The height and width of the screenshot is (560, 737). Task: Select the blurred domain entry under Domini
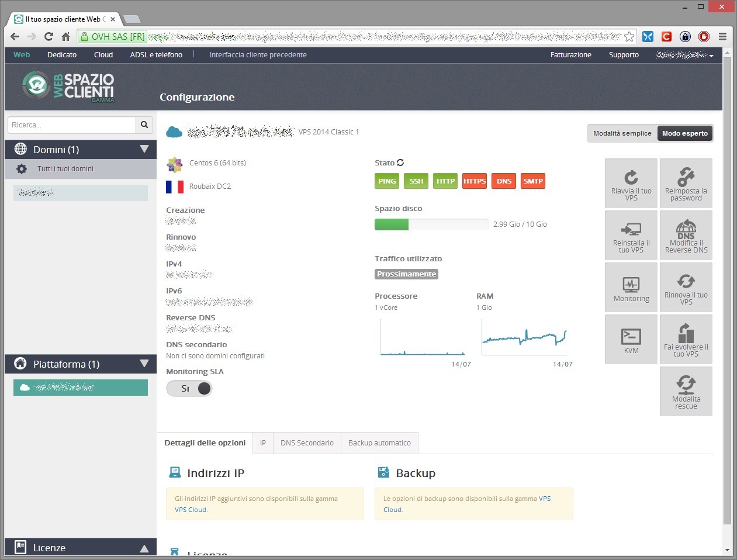[x=81, y=193]
